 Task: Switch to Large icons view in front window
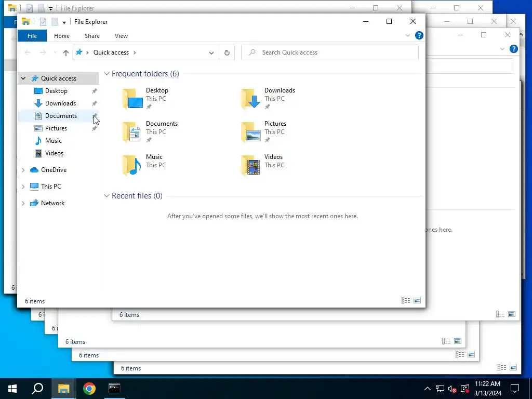[x=417, y=301]
